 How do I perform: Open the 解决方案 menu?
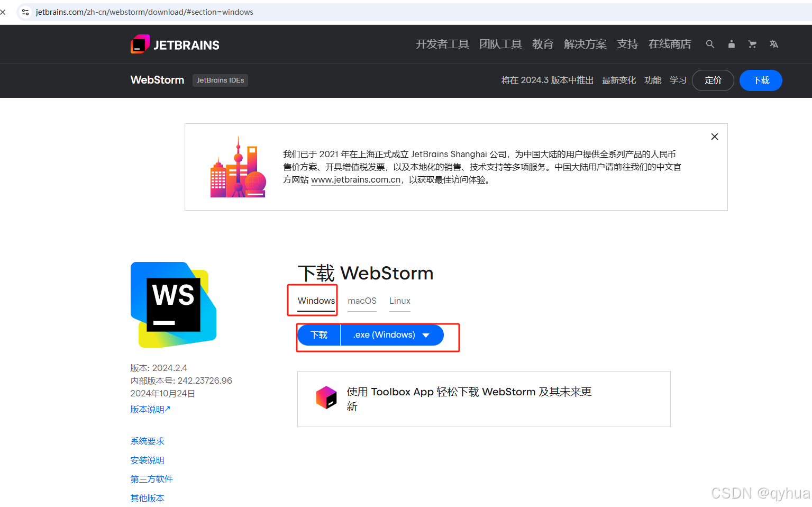pyautogui.click(x=585, y=44)
